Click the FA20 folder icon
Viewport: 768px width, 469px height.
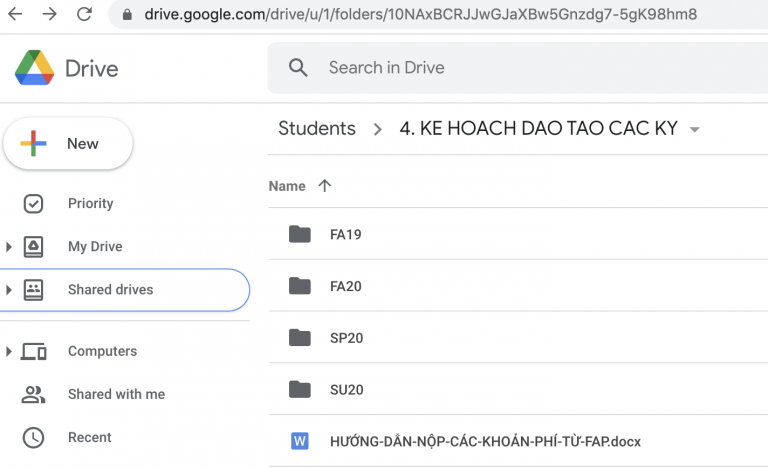click(300, 286)
